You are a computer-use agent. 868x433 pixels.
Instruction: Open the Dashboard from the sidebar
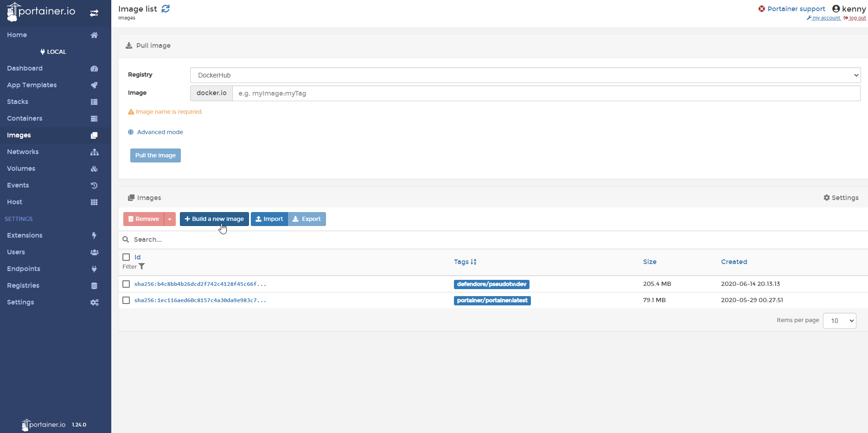25,68
